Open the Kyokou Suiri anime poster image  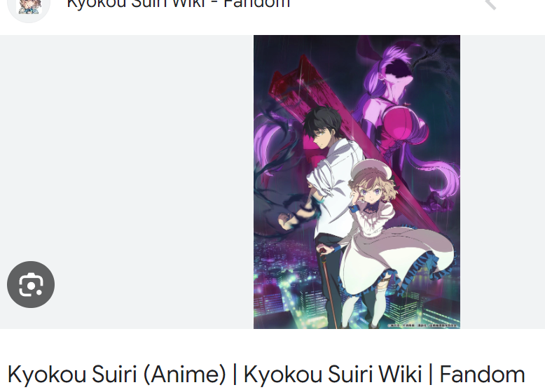pyautogui.click(x=357, y=181)
